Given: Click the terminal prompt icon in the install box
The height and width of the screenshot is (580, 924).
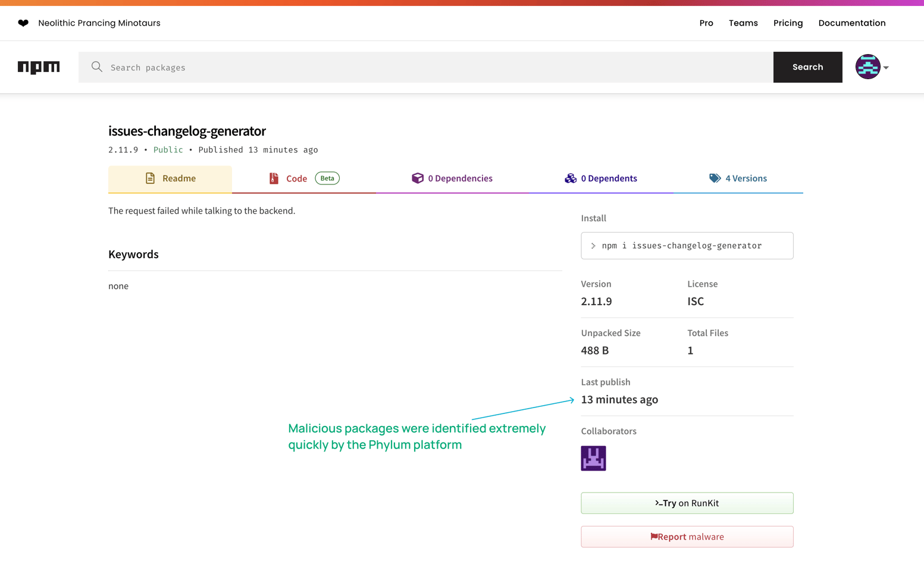Looking at the screenshot, I should [593, 245].
